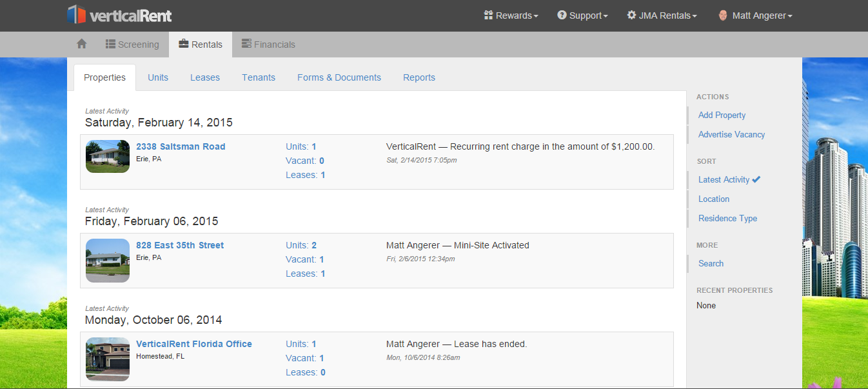Open the Units tab
868x389 pixels.
[x=158, y=77]
